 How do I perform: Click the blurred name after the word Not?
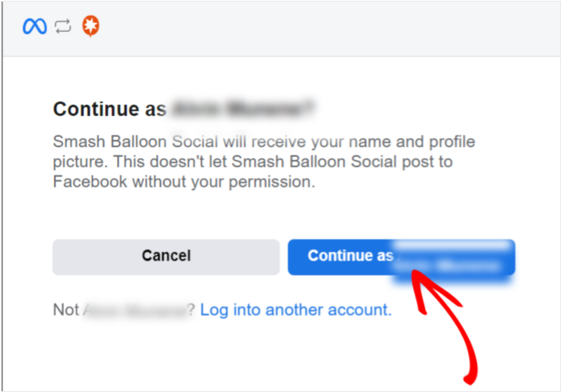pos(133,310)
